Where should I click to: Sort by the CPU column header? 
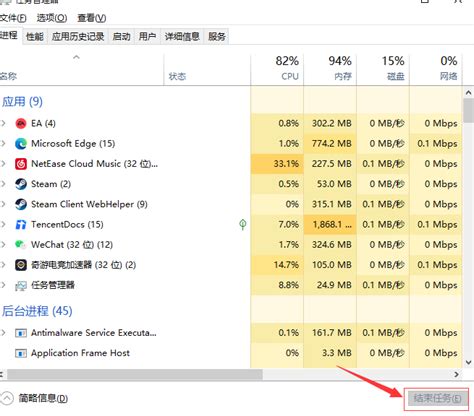(277, 69)
